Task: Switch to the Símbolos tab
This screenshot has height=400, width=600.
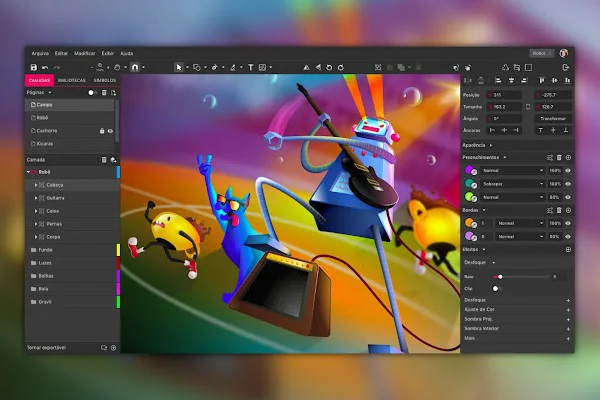Action: (x=104, y=80)
